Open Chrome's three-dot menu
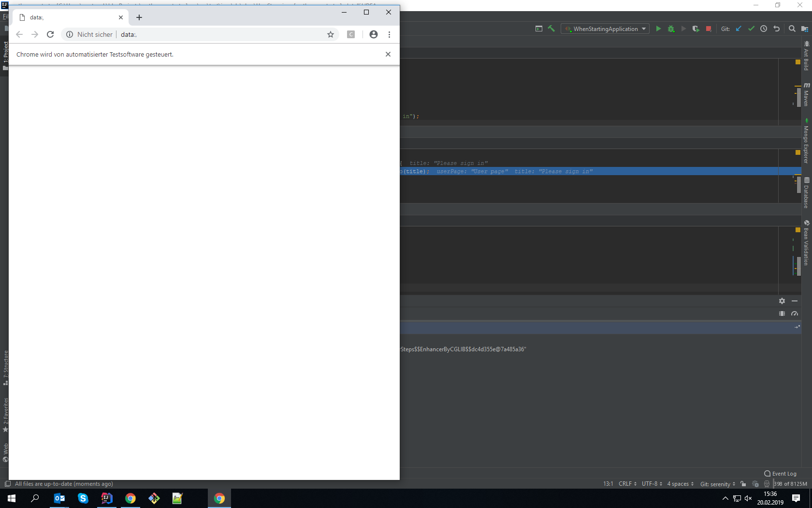This screenshot has height=508, width=812. pos(389,34)
